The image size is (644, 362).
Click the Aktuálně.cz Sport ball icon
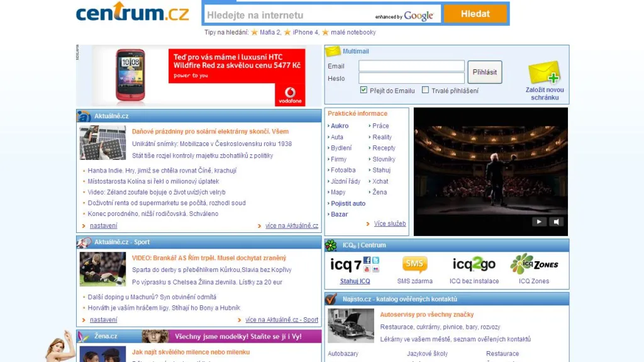(x=84, y=242)
